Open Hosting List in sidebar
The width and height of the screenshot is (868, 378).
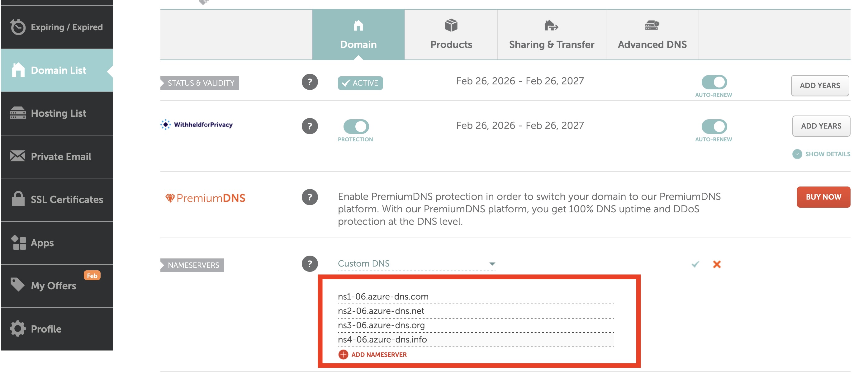point(57,114)
